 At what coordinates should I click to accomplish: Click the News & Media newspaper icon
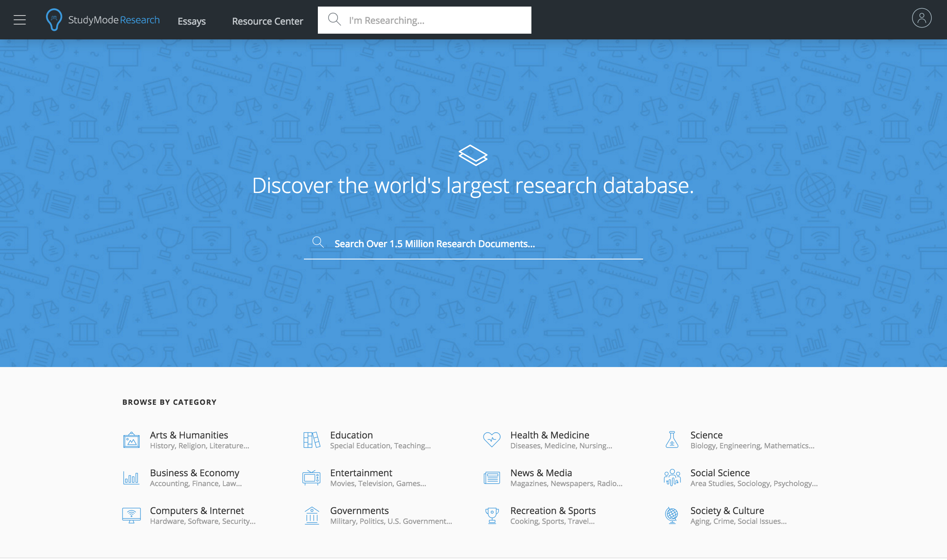click(492, 478)
